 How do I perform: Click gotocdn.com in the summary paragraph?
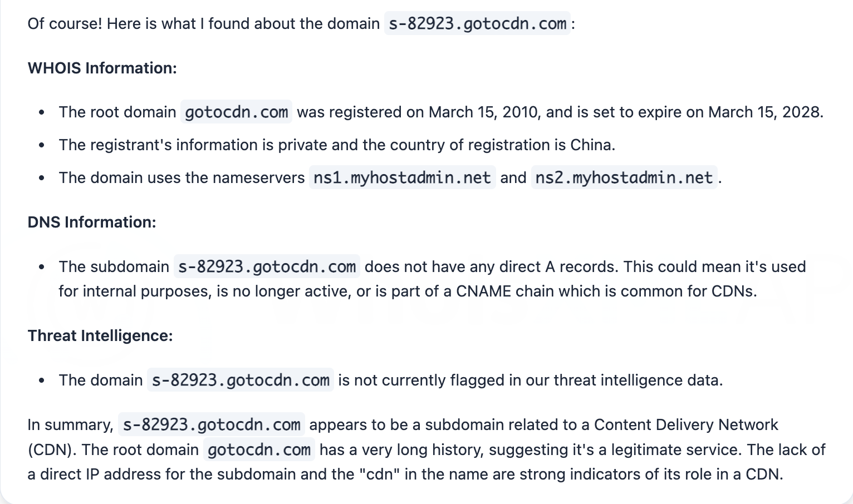pos(259,450)
